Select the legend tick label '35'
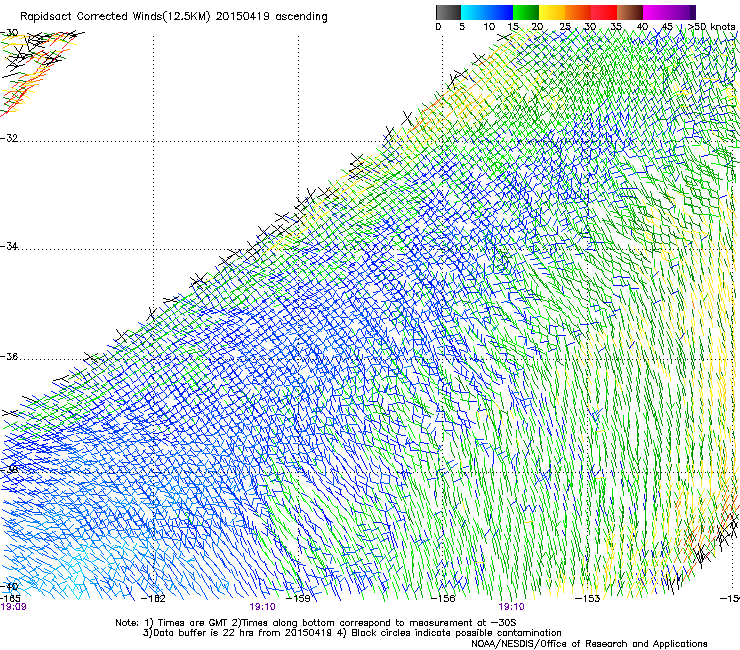 (x=616, y=27)
